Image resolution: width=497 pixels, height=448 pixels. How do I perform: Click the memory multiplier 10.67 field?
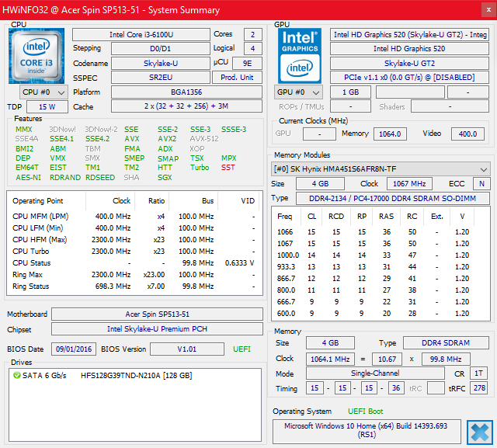(x=387, y=359)
